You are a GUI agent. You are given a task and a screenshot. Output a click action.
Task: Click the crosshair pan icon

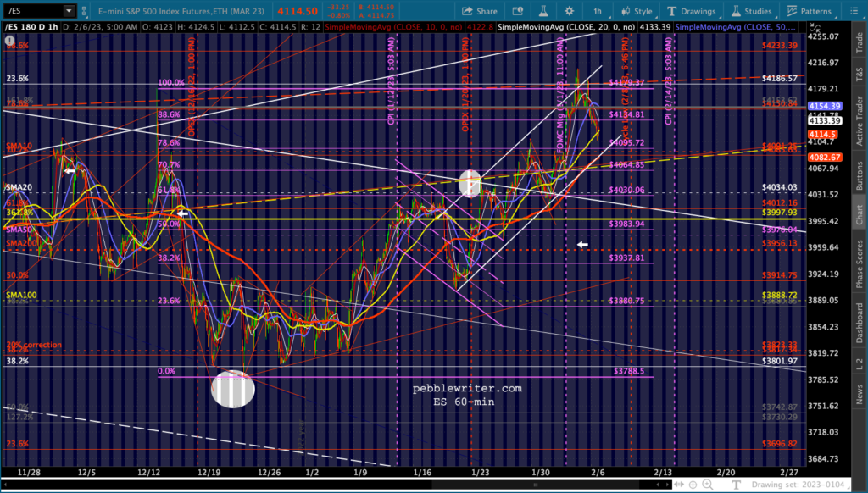click(693, 485)
